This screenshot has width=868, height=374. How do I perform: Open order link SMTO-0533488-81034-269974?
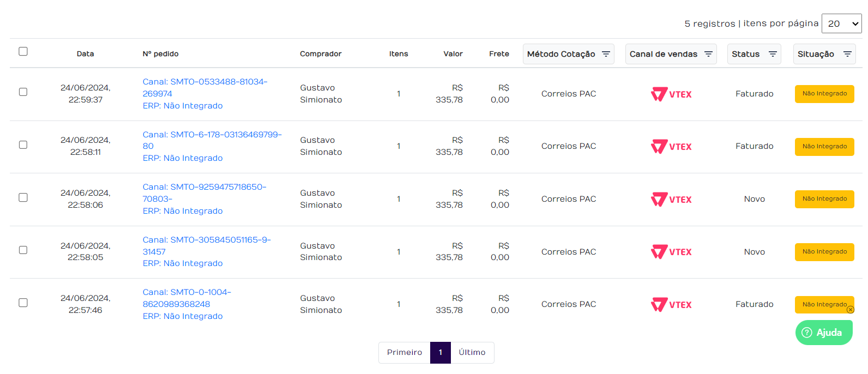click(204, 87)
